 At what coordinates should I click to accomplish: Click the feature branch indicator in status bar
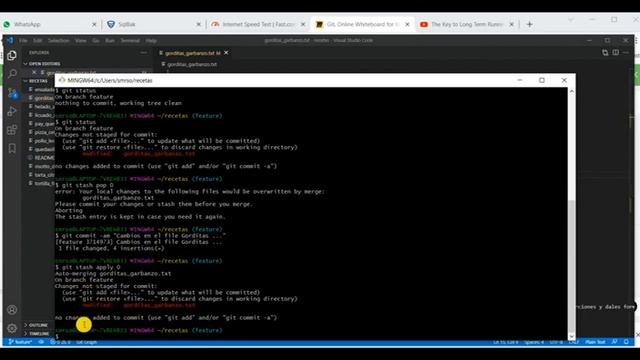click(20, 342)
